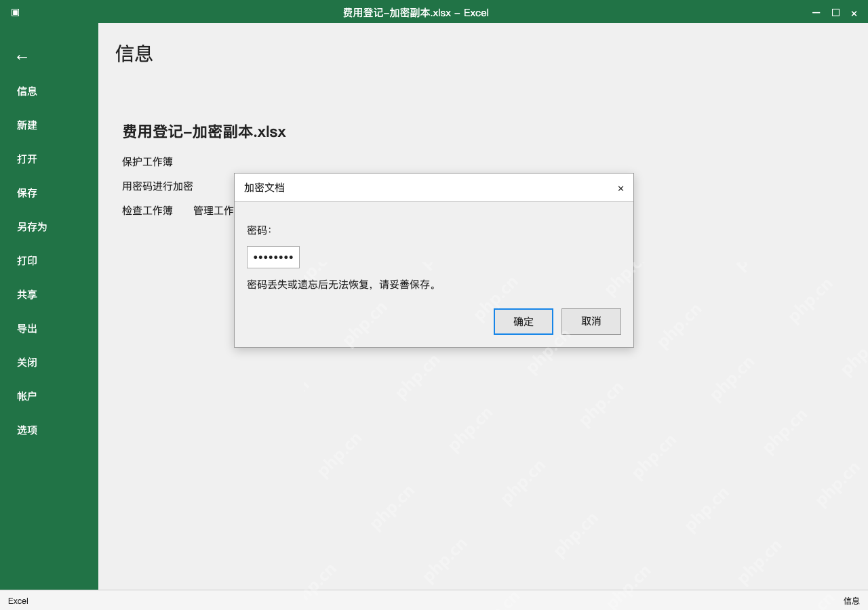The height and width of the screenshot is (610, 868).
Task: Click the Excel app icon in title bar
Action: pos(15,12)
